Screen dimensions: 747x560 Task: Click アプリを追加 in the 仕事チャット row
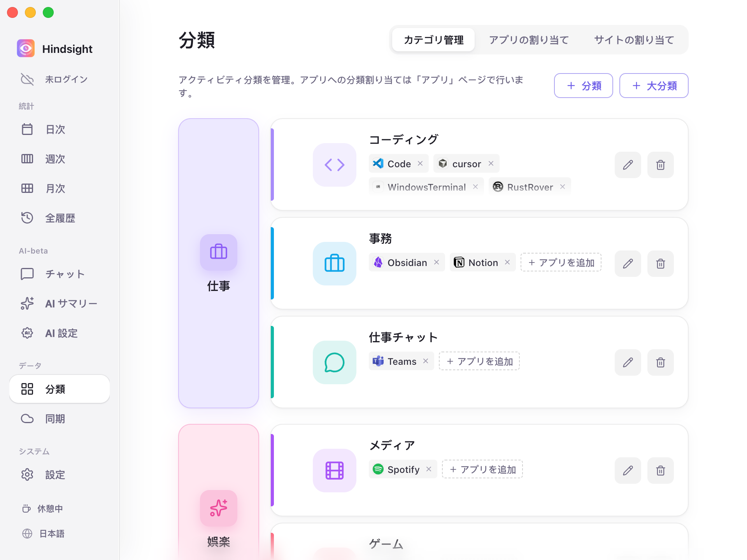tap(479, 361)
